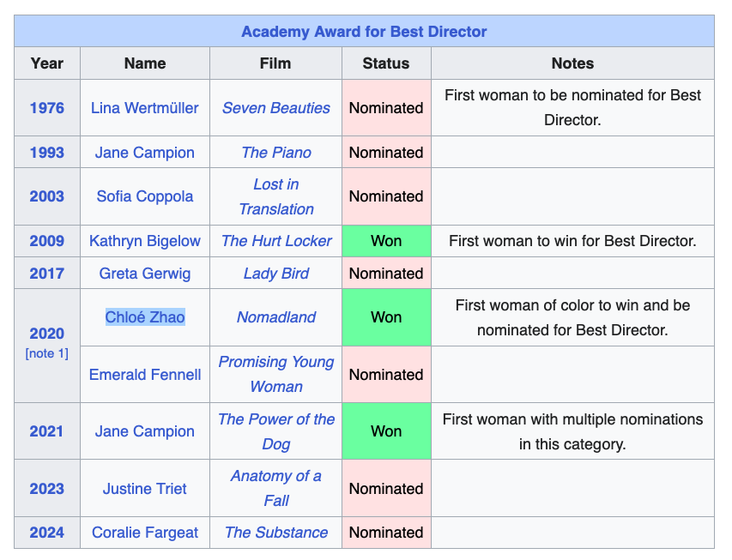Viewport: 732px width, 560px height.
Task: Open The Piano film link
Action: pyautogui.click(x=275, y=153)
